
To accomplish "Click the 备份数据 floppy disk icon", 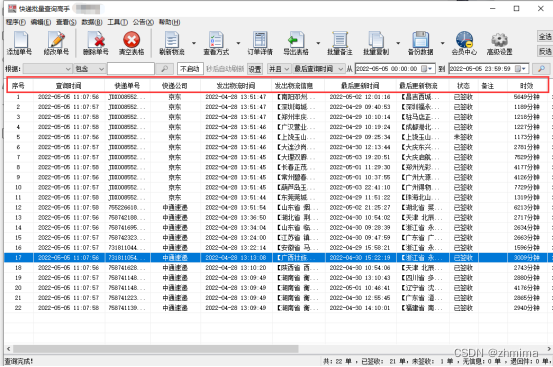I will [x=420, y=39].
